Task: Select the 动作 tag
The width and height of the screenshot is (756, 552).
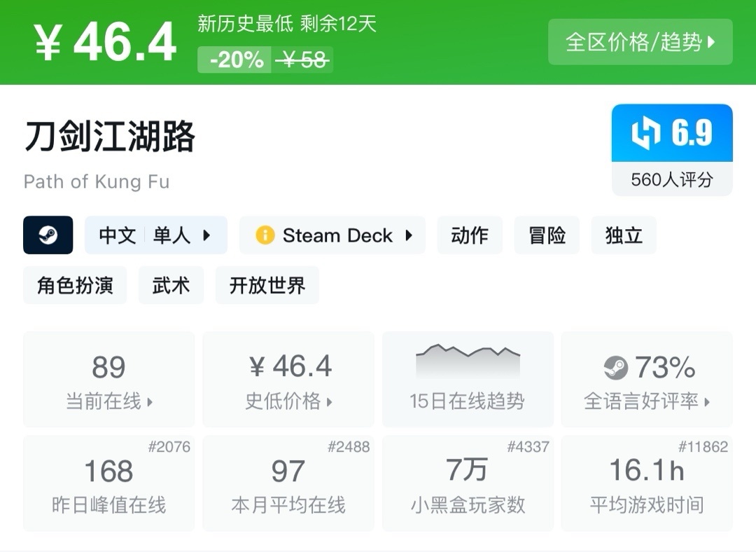Action: tap(470, 235)
